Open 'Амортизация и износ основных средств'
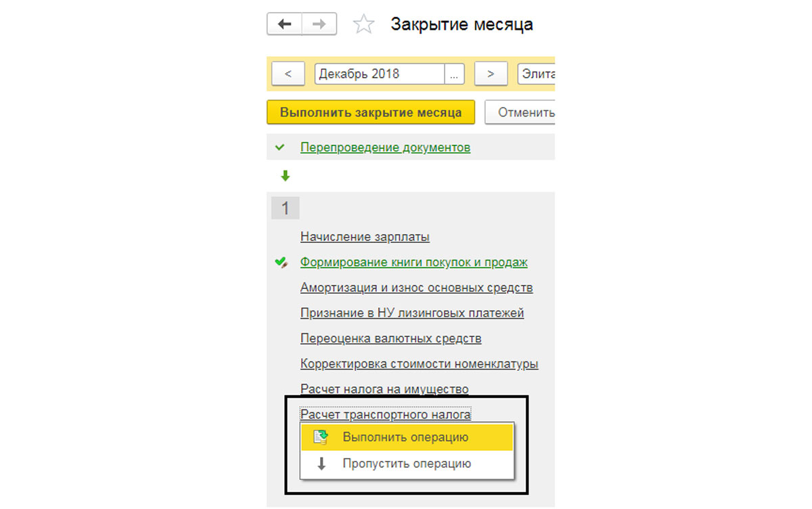 click(x=417, y=288)
